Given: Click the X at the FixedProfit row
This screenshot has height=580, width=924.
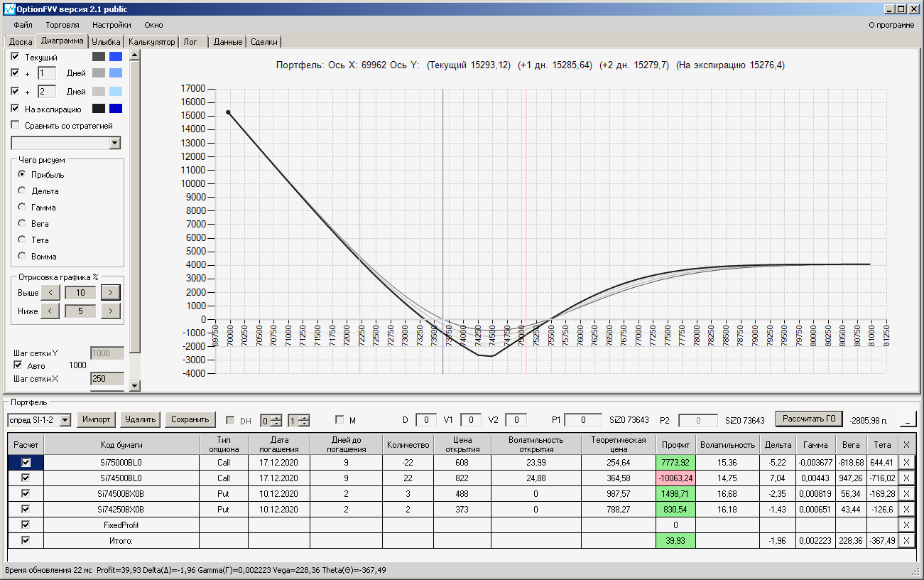Looking at the screenshot, I should (x=906, y=525).
